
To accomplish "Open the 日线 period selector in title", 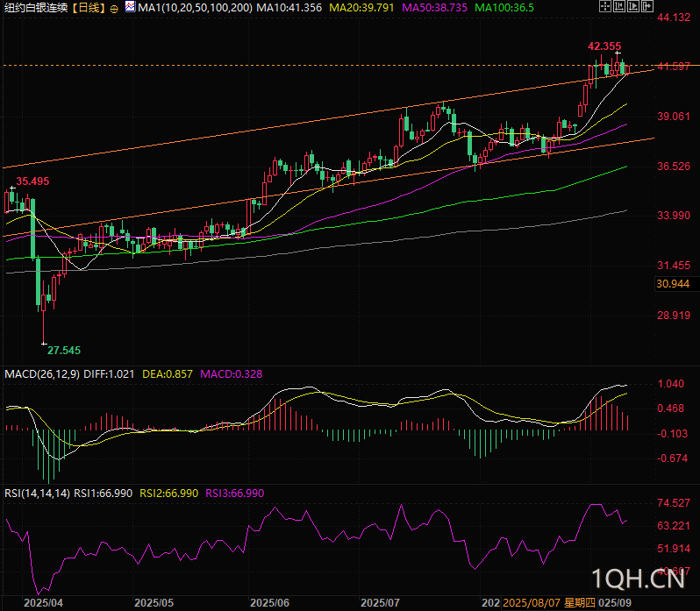I will coord(88,8).
